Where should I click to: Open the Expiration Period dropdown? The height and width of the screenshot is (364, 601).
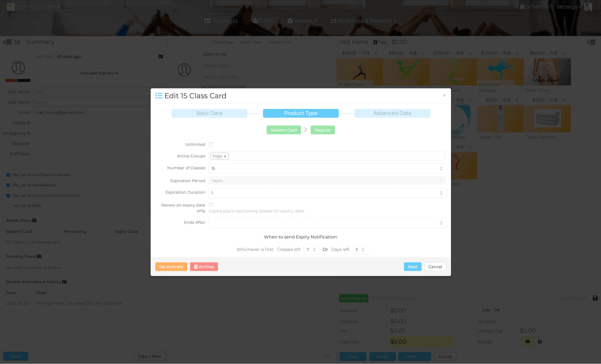tap(327, 181)
